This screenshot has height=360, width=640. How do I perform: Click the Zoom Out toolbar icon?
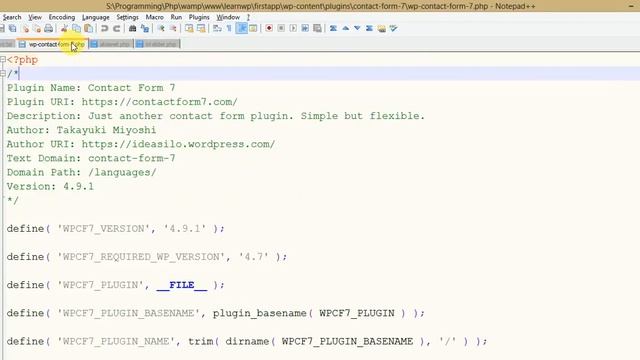pyautogui.click(x=173, y=28)
